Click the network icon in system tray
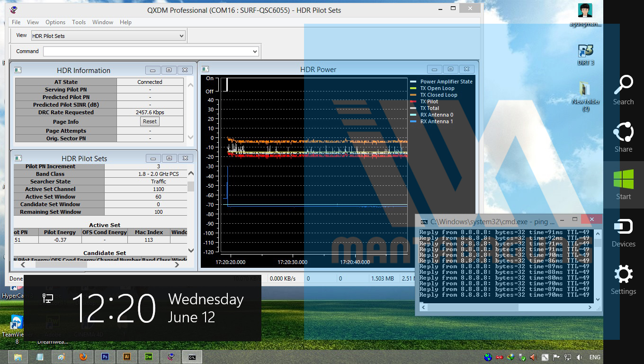644x364 pixels. pyautogui.click(x=567, y=357)
